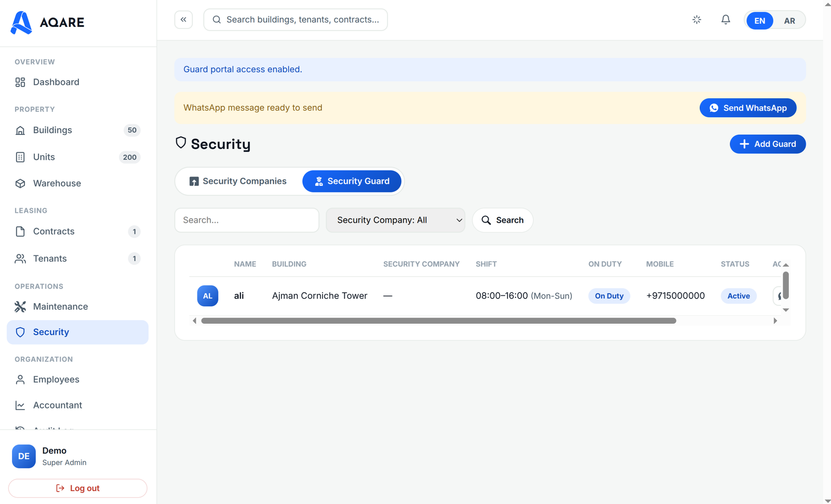Click the Search button with magnifier
This screenshot has width=831, height=504.
[x=502, y=220]
